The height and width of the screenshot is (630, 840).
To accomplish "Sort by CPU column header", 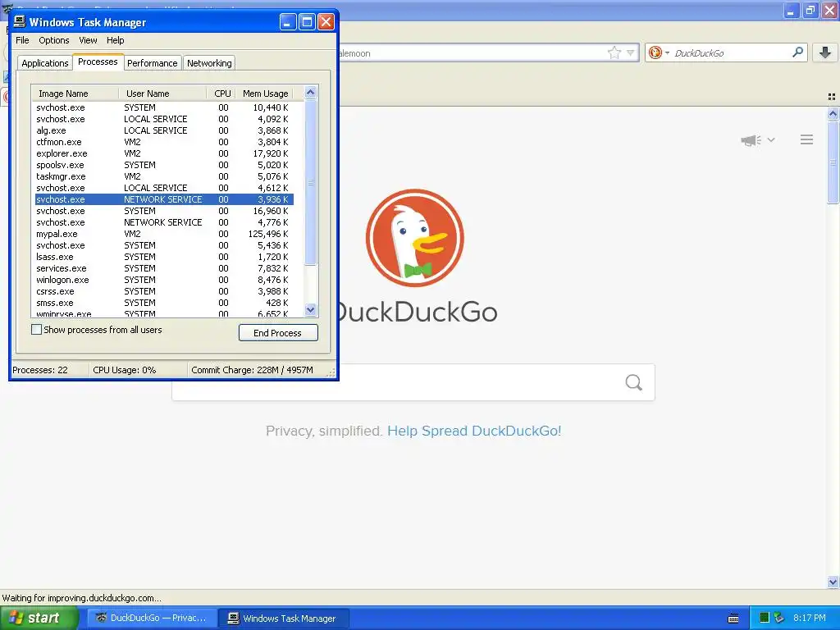I will click(221, 94).
